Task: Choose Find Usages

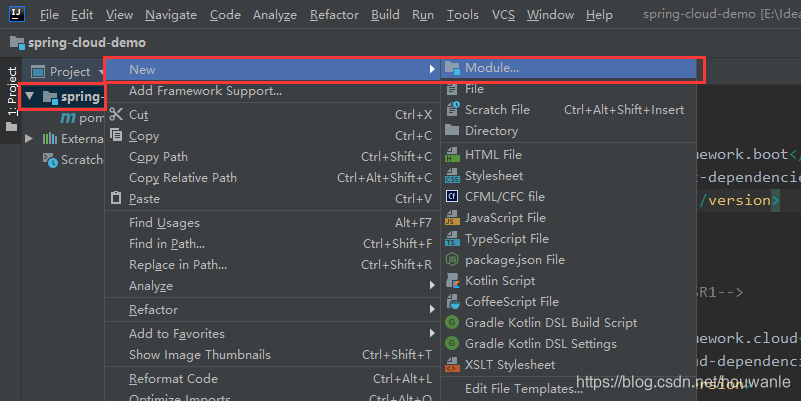Action: [273, 223]
